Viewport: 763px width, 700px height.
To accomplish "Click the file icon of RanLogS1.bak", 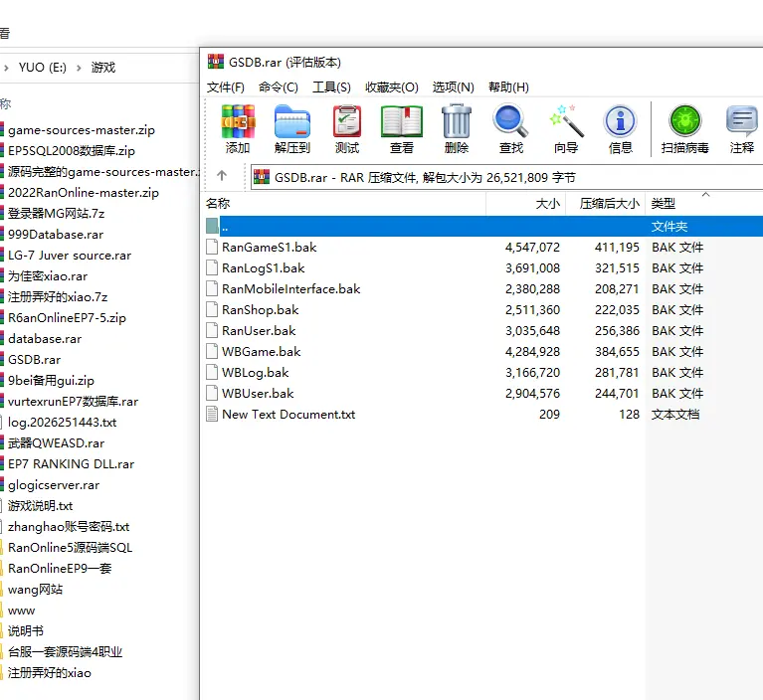I will pos(212,267).
